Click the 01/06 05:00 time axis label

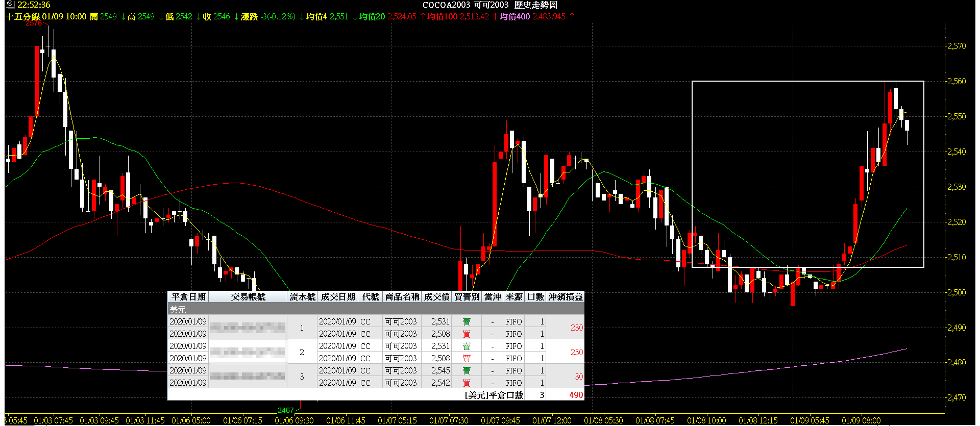pos(191,420)
